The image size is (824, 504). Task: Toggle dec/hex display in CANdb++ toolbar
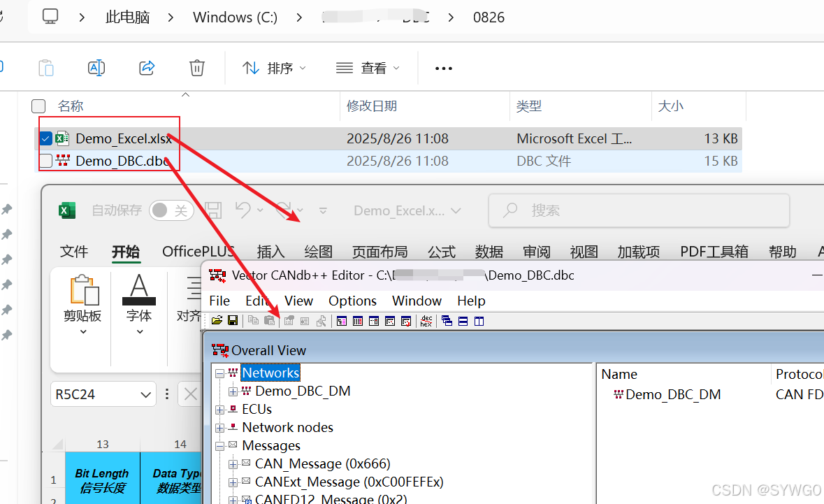(x=426, y=321)
